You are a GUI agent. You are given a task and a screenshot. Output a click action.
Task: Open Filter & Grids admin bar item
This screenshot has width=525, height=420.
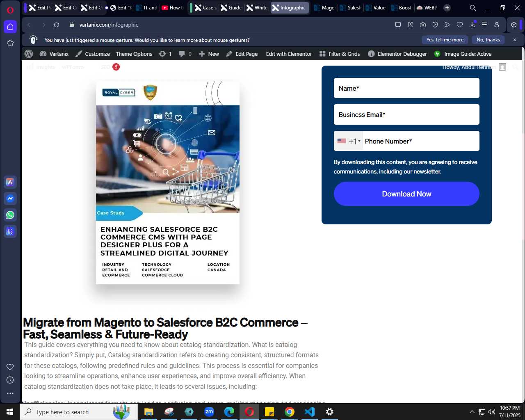tap(340, 54)
